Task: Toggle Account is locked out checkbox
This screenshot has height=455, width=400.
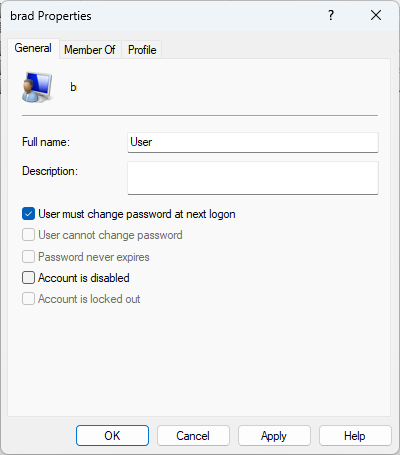Action: tap(29, 299)
